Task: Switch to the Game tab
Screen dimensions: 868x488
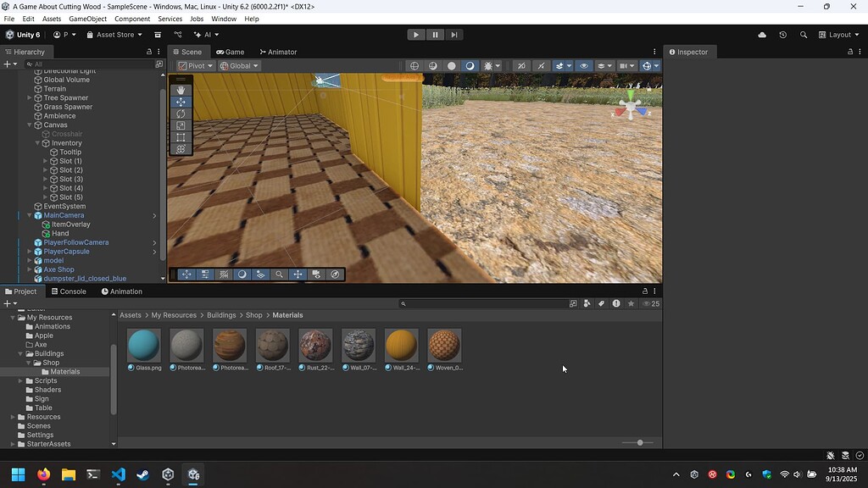Action: pyautogui.click(x=231, y=52)
